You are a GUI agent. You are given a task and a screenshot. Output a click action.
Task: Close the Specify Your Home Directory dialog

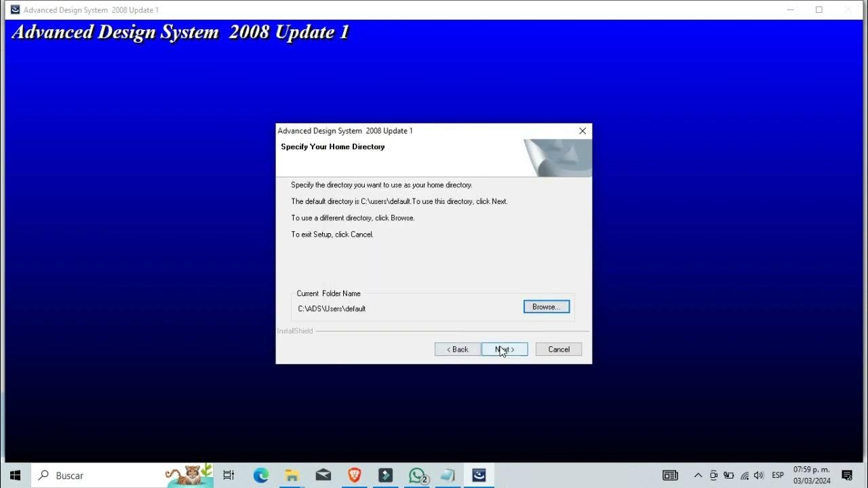583,131
